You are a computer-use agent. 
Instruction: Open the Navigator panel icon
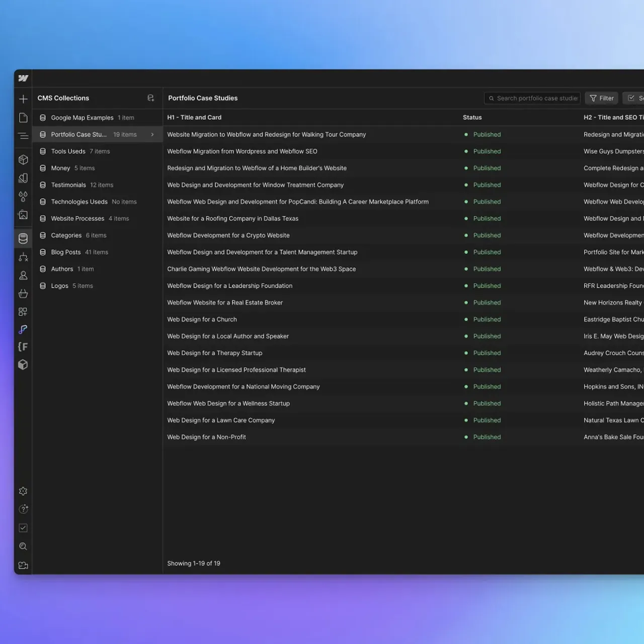pos(23,136)
